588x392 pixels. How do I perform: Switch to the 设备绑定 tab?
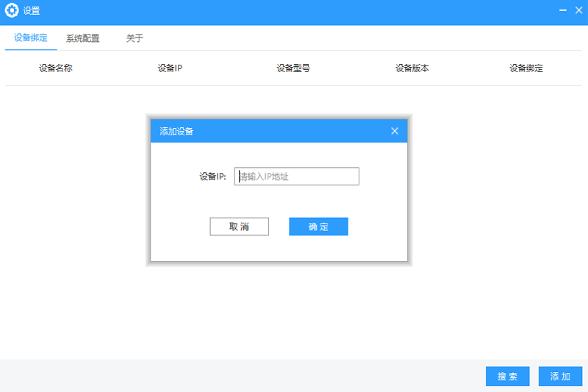click(x=31, y=38)
